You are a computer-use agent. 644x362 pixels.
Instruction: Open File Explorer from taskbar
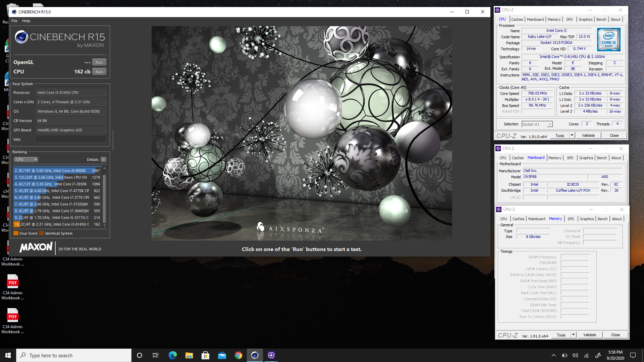(x=189, y=355)
